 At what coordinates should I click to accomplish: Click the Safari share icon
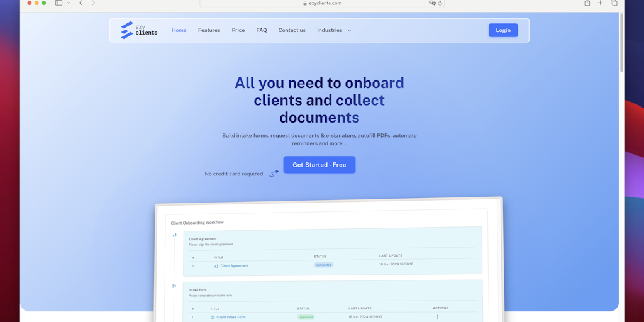click(587, 3)
